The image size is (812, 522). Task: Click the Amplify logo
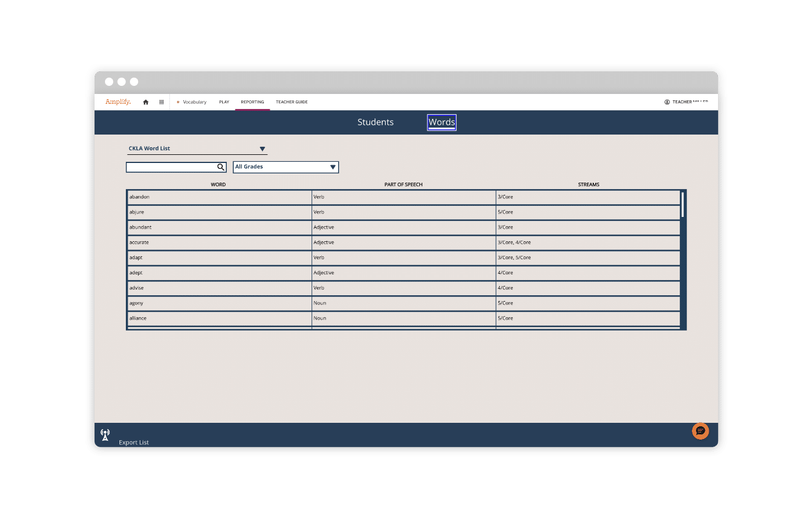coord(118,102)
